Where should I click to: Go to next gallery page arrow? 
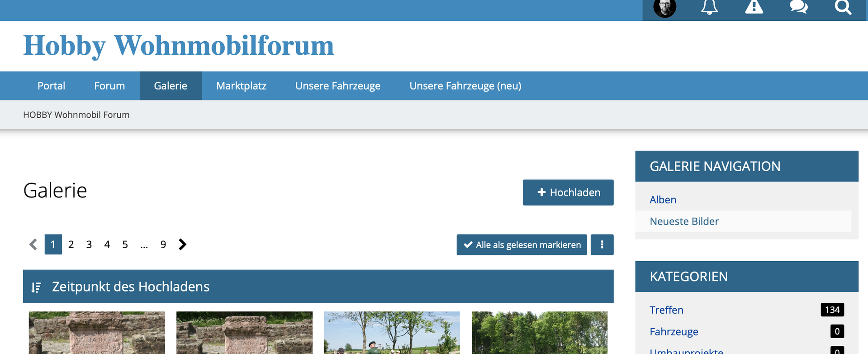click(182, 244)
